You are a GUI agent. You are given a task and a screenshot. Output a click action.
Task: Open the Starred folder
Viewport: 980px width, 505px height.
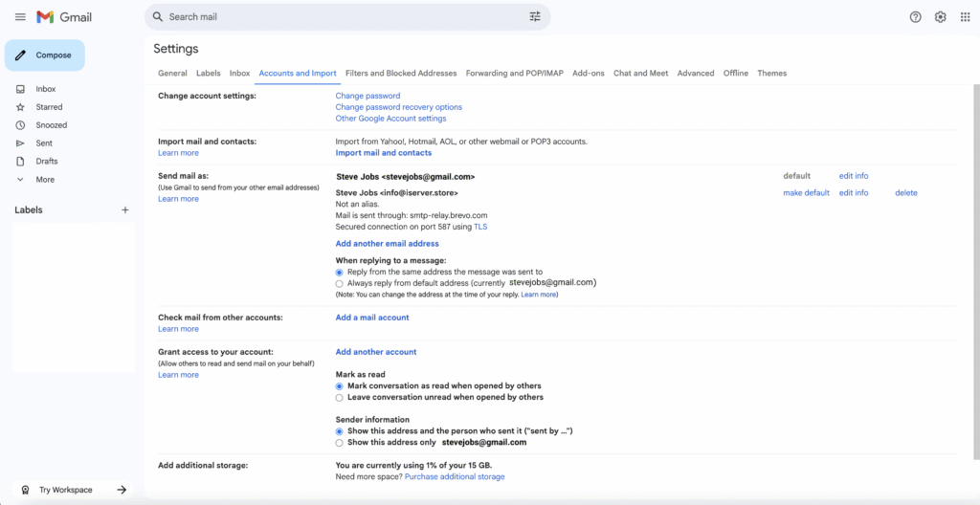click(x=49, y=107)
